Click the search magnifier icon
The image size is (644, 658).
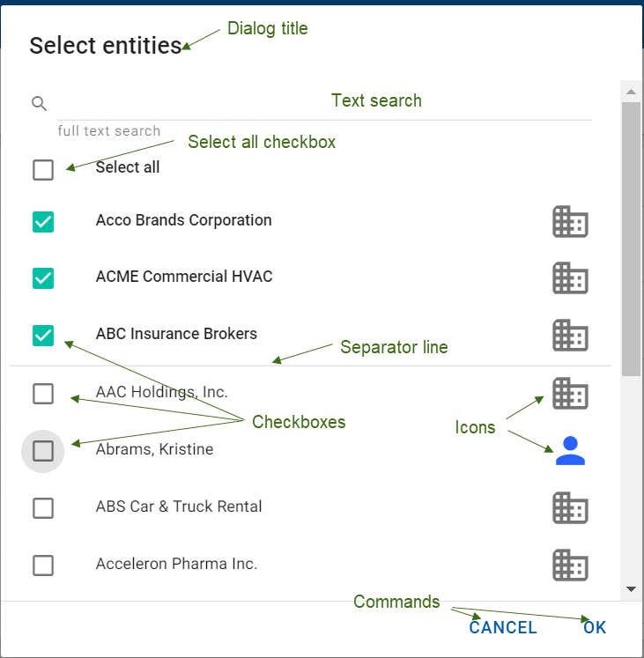coord(39,104)
